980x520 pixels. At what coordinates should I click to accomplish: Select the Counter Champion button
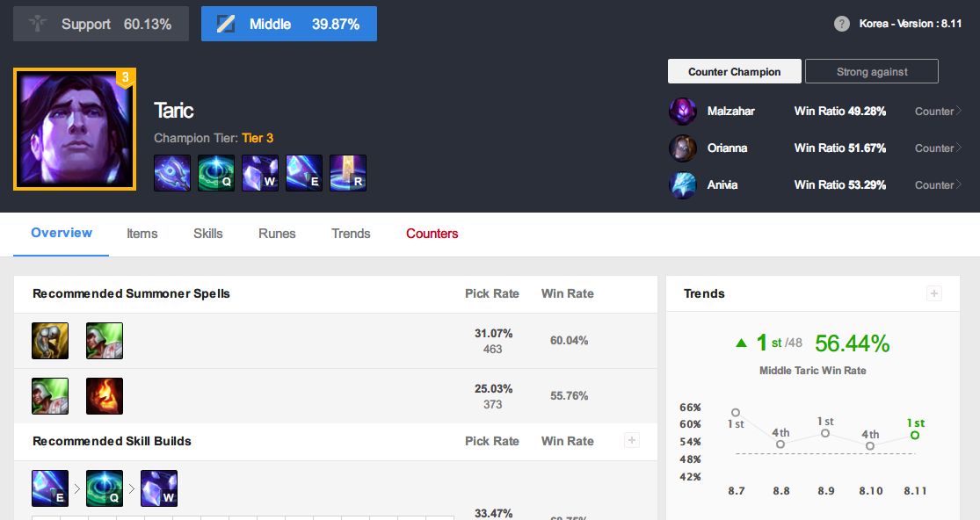[735, 71]
